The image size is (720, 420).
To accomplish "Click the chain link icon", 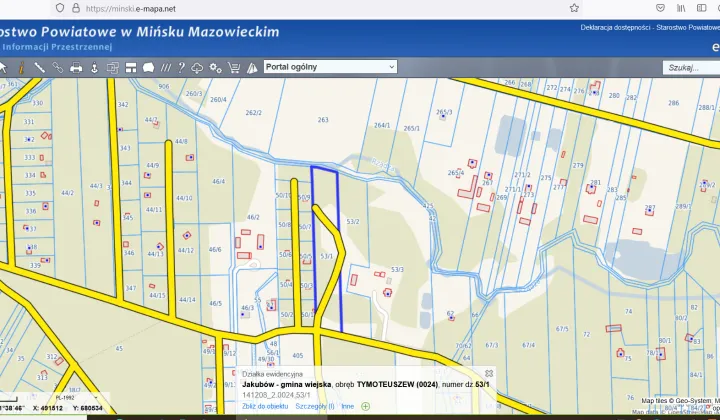I will pos(57,68).
